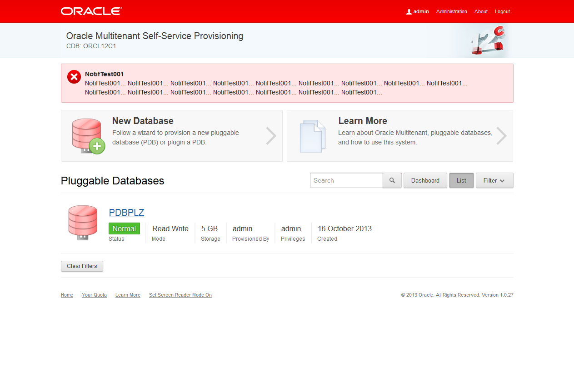Viewport: 574px width, 392px height.
Task: Click the red error X notification icon
Action: coord(74,77)
